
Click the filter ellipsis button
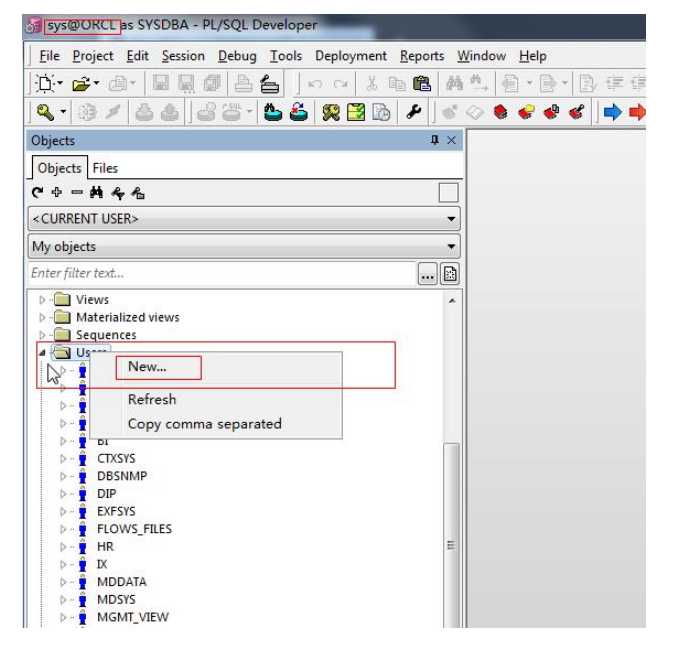tap(427, 274)
